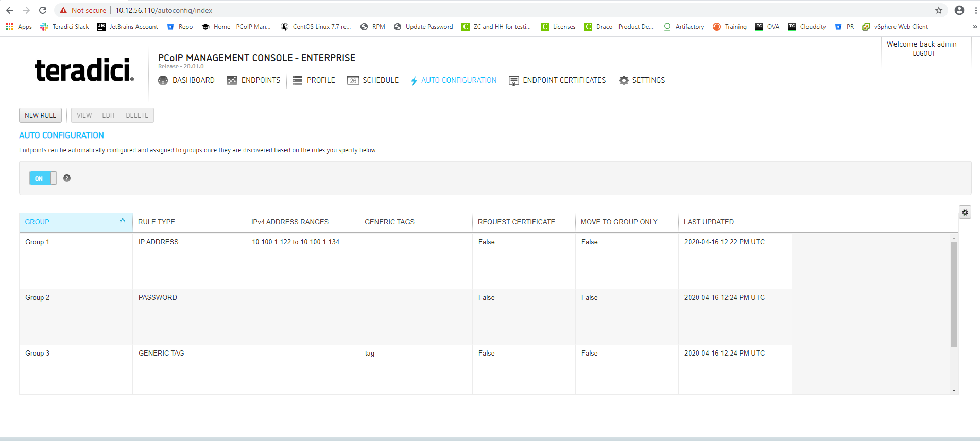Image resolution: width=980 pixels, height=441 pixels.
Task: Select the Group 3 rule row
Action: point(405,369)
